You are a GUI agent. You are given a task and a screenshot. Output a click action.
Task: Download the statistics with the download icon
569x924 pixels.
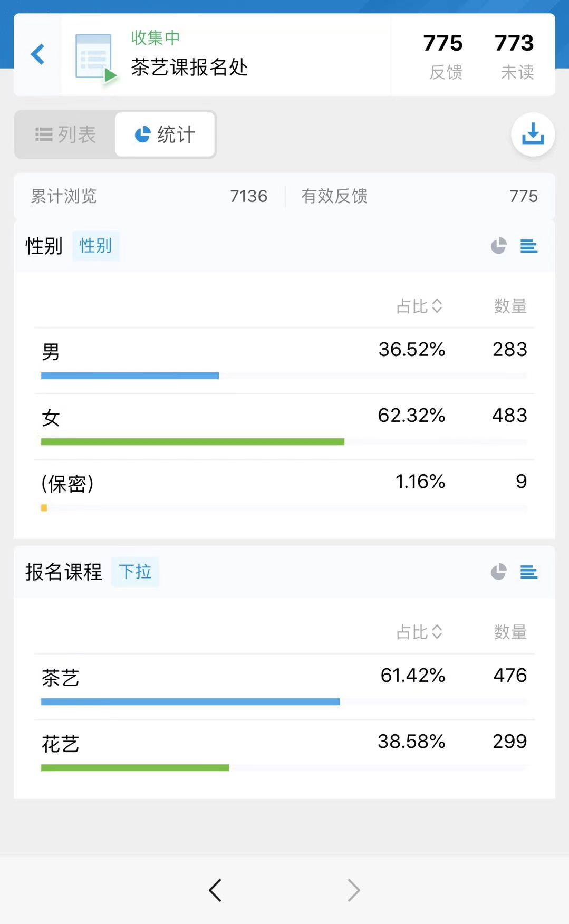pos(533,134)
